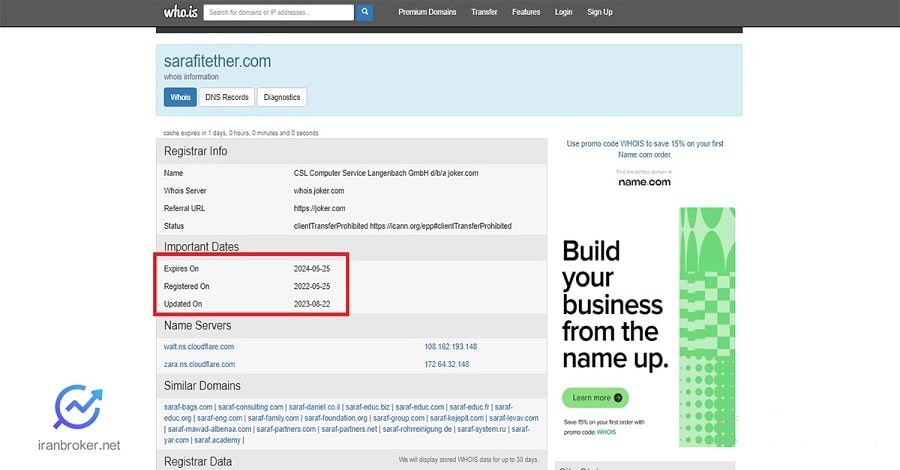The image size is (900, 470).
Task: Go to the Features page
Action: coord(526,12)
